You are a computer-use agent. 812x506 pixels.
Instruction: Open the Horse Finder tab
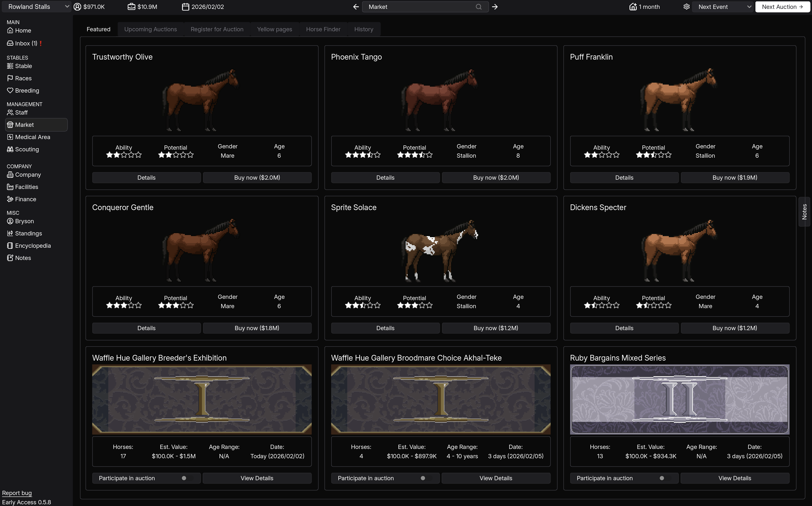click(323, 29)
